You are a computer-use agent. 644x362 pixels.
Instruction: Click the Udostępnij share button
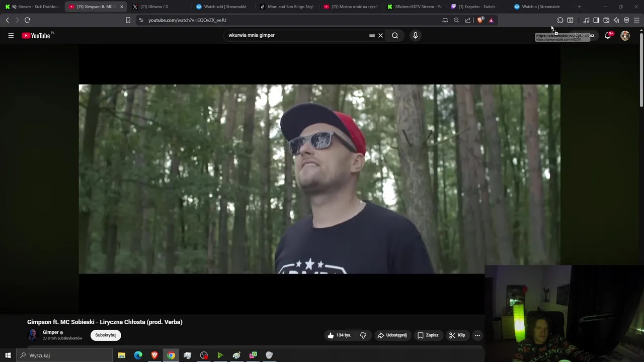(x=392, y=335)
